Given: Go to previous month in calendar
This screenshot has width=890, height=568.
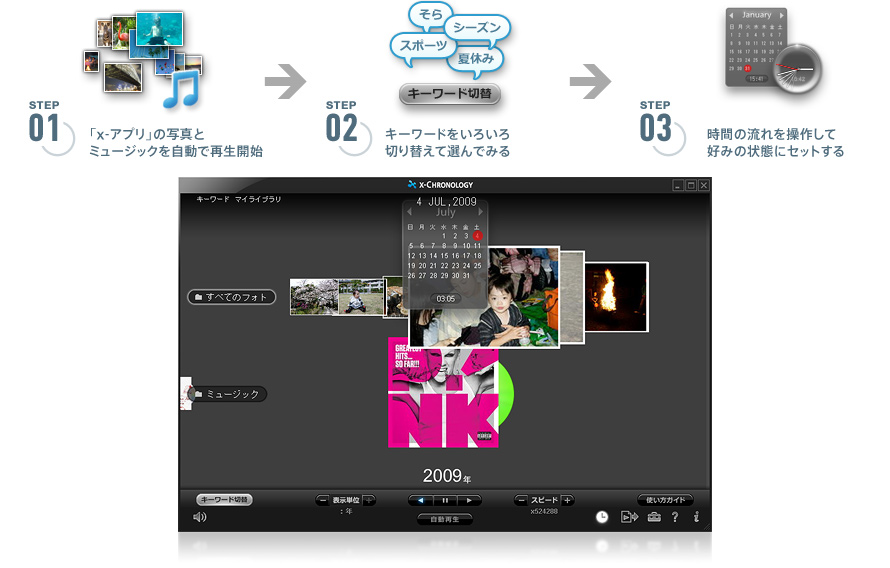Looking at the screenshot, I should pyautogui.click(x=411, y=212).
